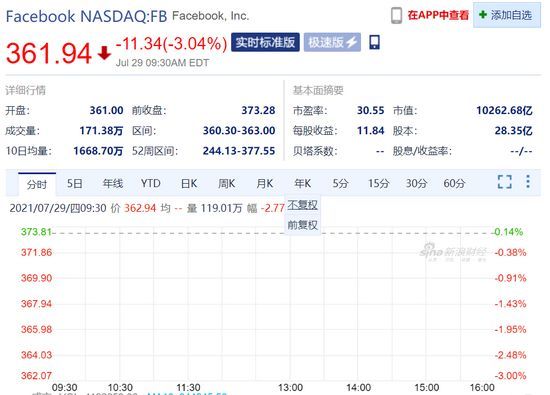Select the YTD chart tab
The height and width of the screenshot is (395, 550).
coord(150,183)
